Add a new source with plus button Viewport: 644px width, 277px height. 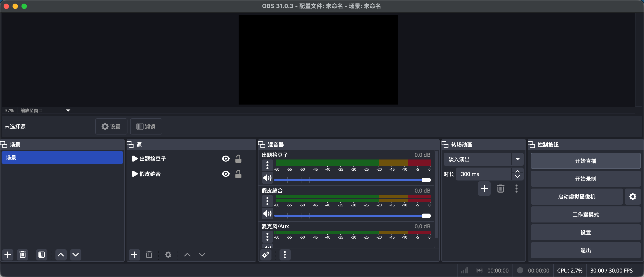(x=134, y=254)
